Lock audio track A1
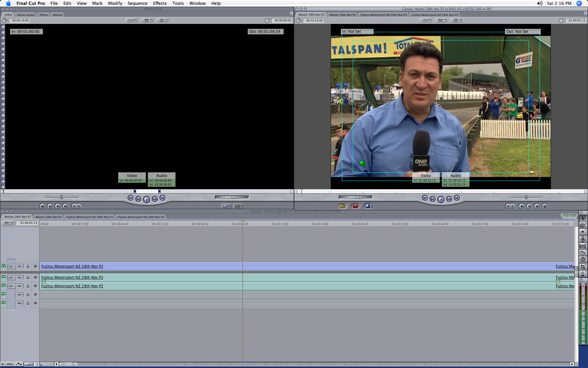This screenshot has height=368, width=588. tap(28, 278)
